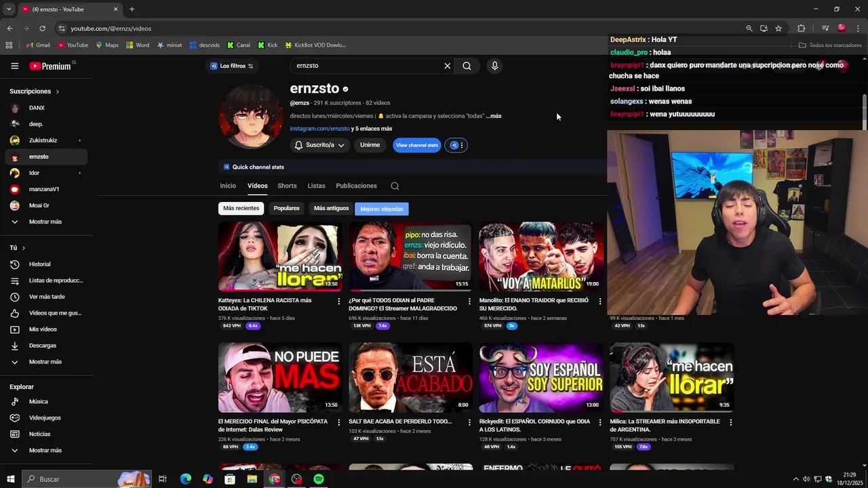The image size is (868, 488).
Task: Open PADRE DOMINGO video thumbnail
Action: click(410, 256)
